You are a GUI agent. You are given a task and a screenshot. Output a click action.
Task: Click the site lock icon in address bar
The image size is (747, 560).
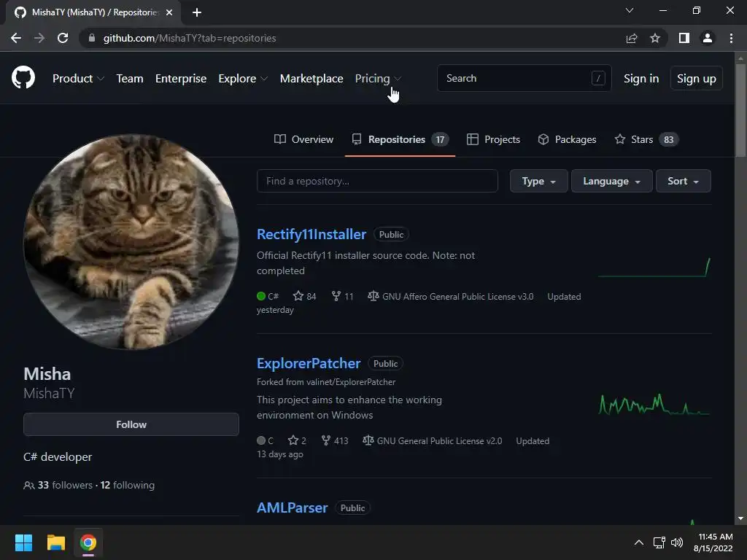(92, 38)
